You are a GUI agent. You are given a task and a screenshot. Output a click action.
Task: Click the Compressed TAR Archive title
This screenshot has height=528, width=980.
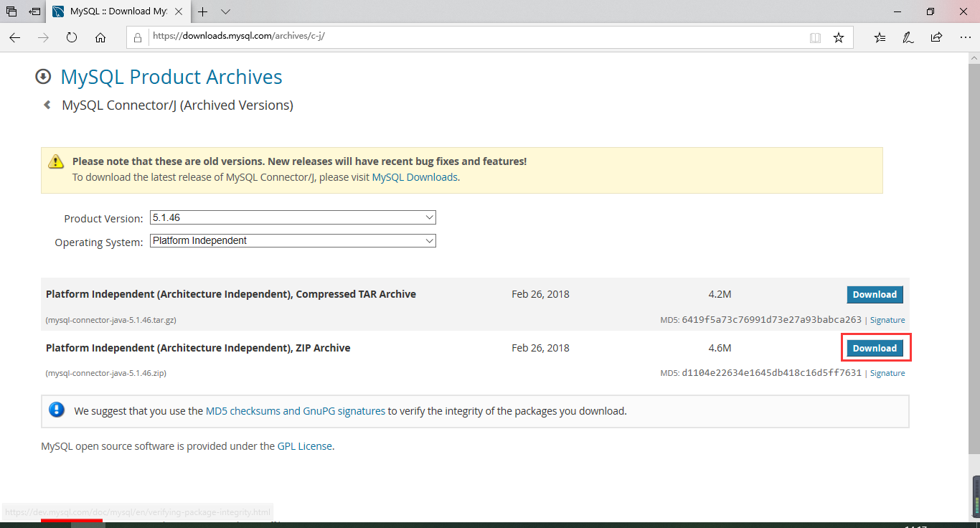231,294
